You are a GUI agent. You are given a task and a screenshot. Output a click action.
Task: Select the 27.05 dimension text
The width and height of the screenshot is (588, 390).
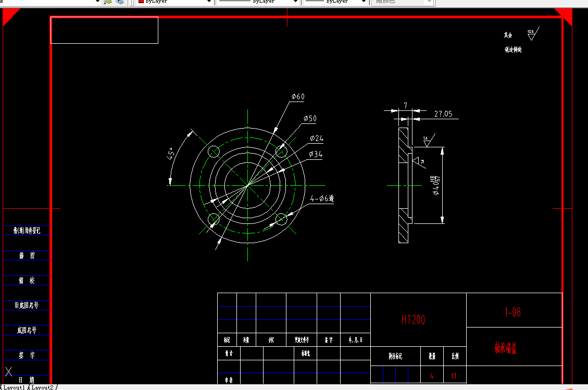pos(443,114)
